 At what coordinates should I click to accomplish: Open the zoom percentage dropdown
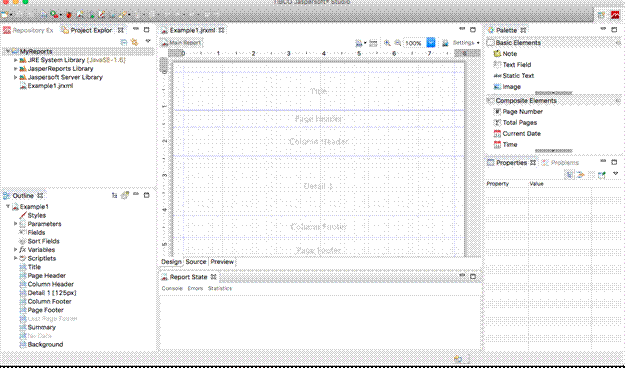point(431,43)
